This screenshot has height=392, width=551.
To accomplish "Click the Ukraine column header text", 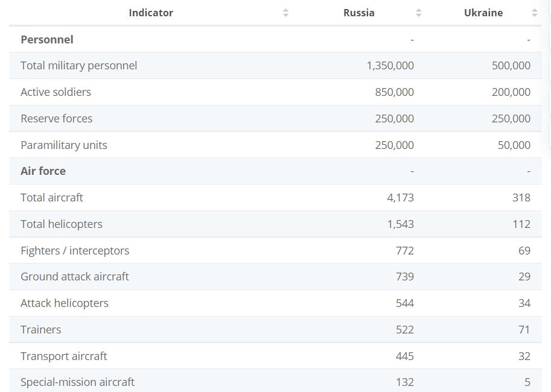I will 483,13.
